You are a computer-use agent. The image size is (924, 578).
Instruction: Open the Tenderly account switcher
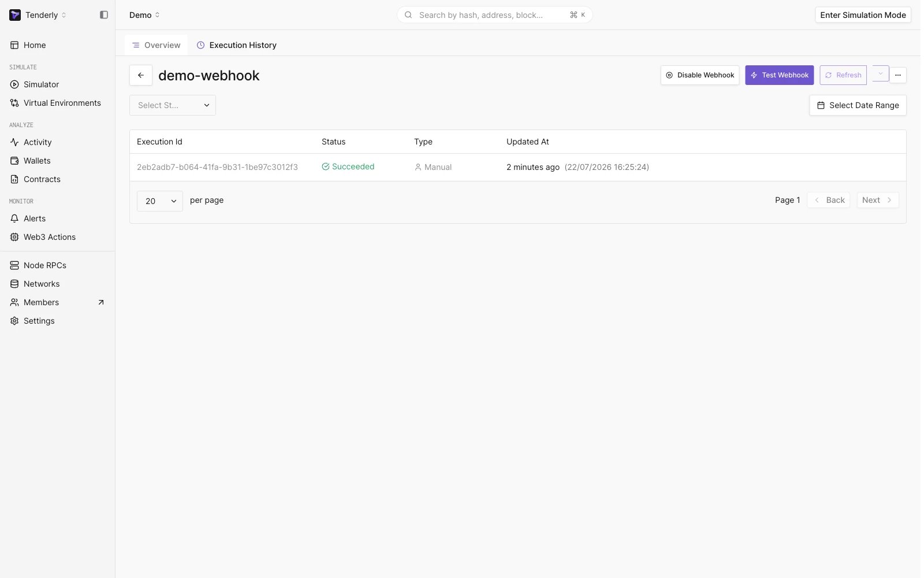(x=46, y=15)
